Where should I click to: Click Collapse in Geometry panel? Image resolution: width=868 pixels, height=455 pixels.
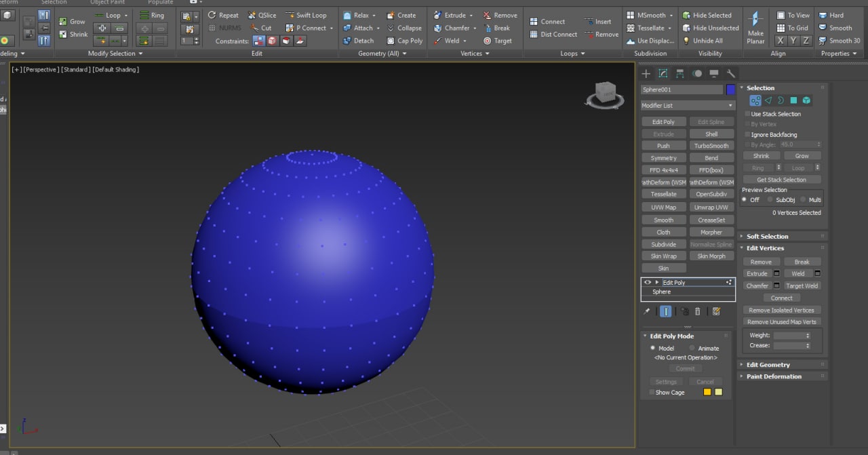pyautogui.click(x=404, y=28)
